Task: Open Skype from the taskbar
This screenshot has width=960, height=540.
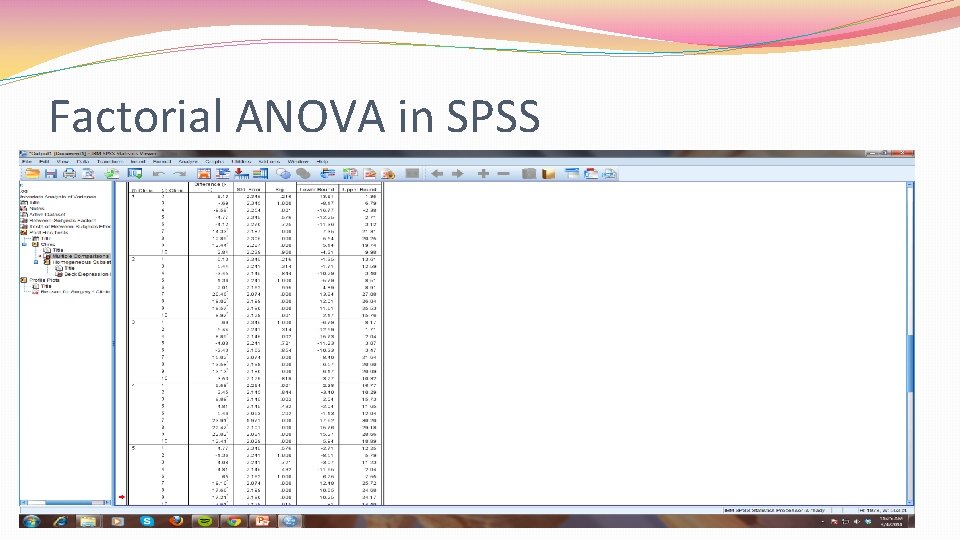Action: [x=147, y=521]
